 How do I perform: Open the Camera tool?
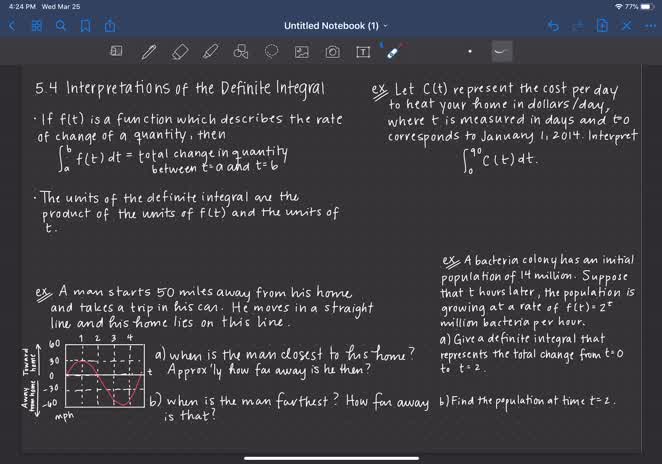[x=333, y=50]
